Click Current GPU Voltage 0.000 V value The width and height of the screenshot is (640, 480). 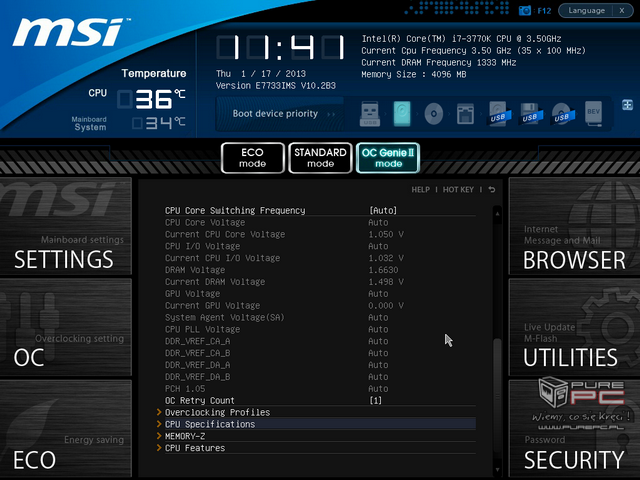point(386,305)
